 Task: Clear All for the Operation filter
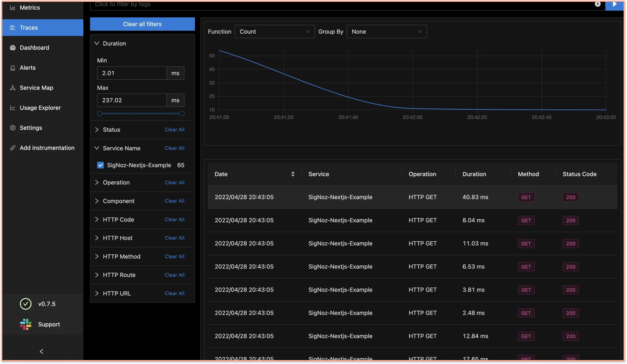coord(175,183)
